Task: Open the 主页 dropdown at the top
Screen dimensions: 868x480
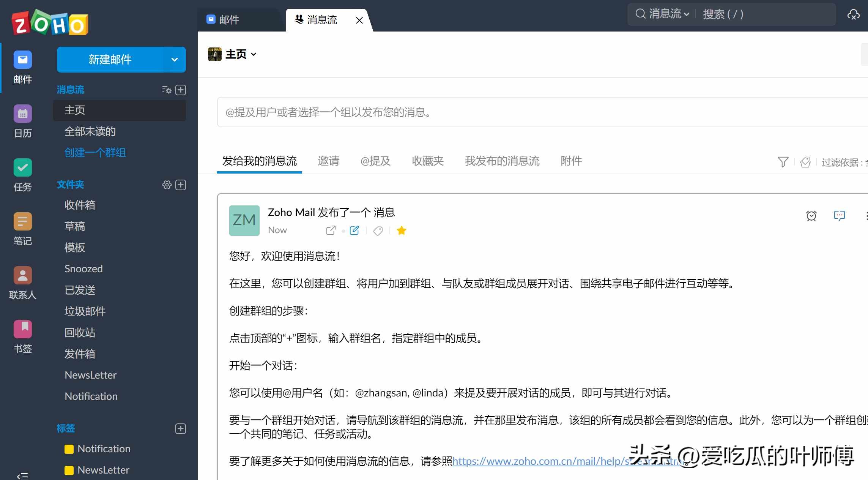Action: 254,54
